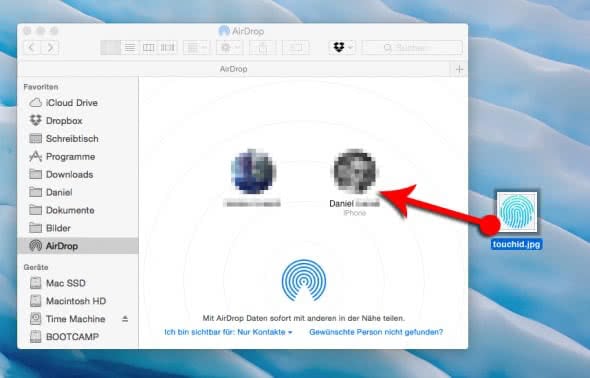Open the Daniel folder in sidebar
Image resolution: width=590 pixels, height=378 pixels.
(78, 192)
